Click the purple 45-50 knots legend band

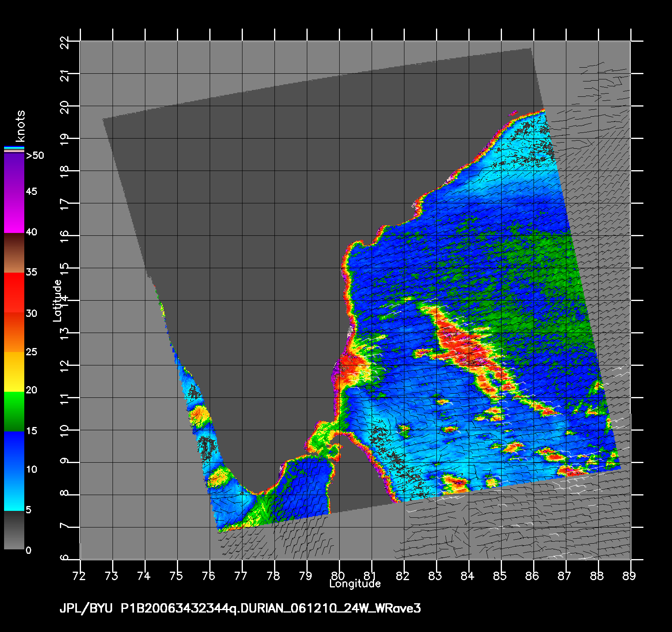[x=14, y=173]
